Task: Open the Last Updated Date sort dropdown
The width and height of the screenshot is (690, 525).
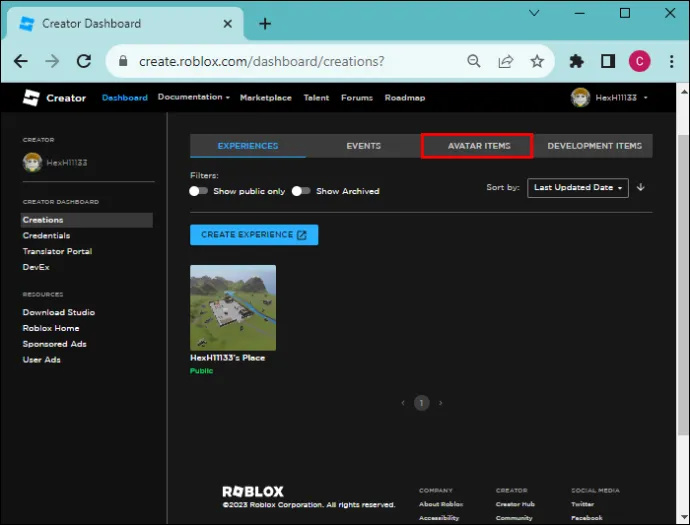Action: (578, 187)
